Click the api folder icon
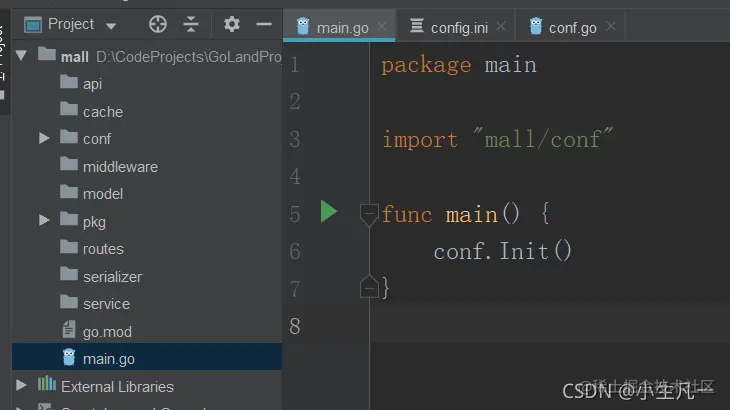This screenshot has height=410, width=730. 69,82
